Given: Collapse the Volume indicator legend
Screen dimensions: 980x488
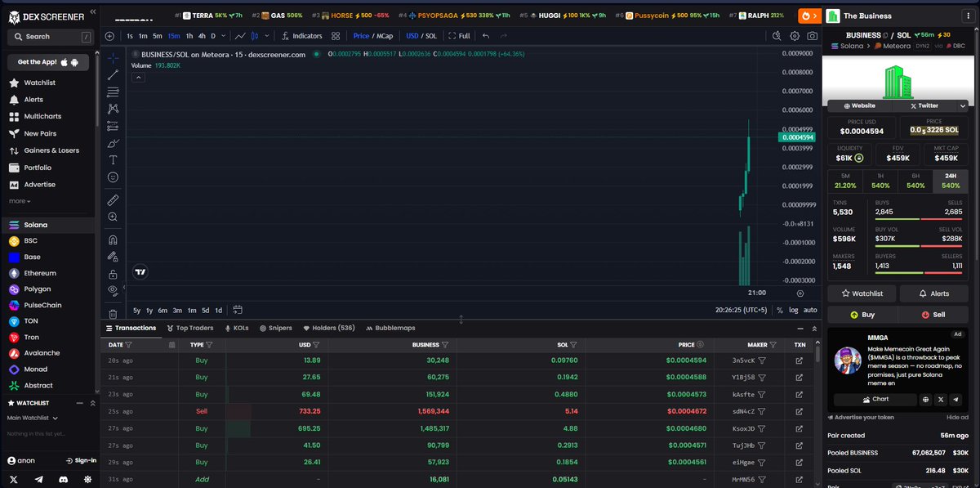Looking at the screenshot, I should 138,78.
